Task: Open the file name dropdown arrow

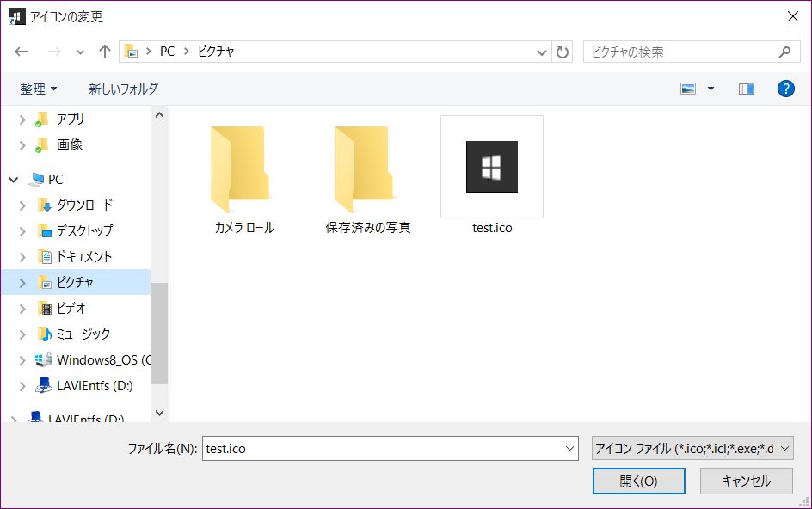Action: click(x=570, y=449)
